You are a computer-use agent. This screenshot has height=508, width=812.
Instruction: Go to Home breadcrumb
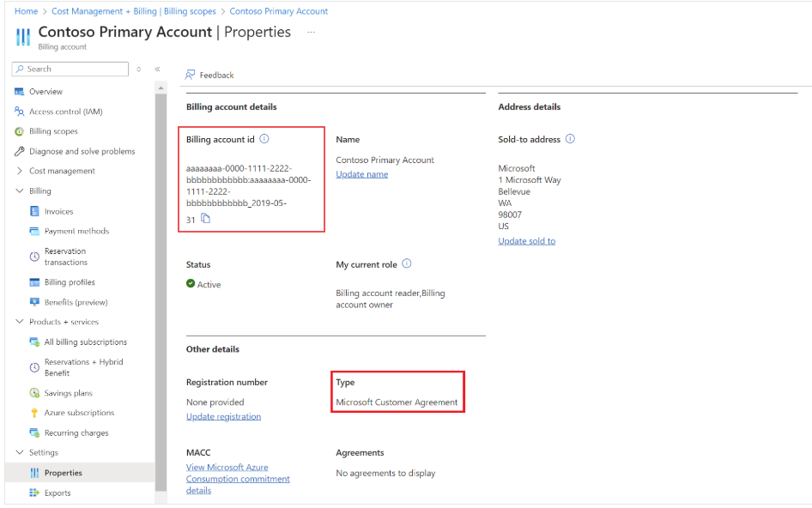[x=26, y=11]
